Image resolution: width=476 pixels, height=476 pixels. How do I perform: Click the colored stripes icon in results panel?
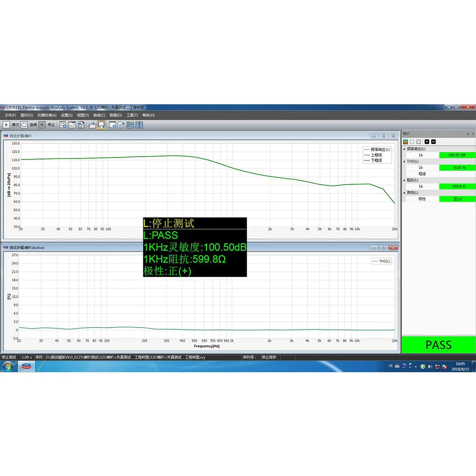click(406, 141)
